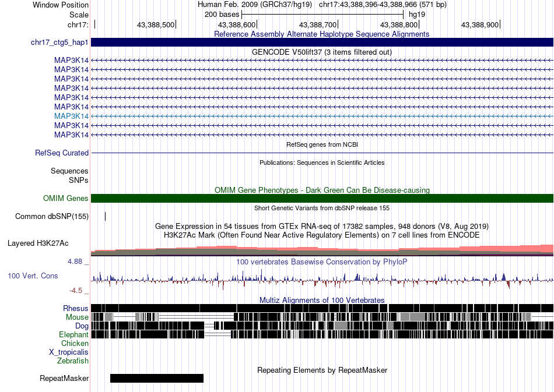Click the Layered H3K27Ac label
The image size is (554, 392).
tap(38, 243)
